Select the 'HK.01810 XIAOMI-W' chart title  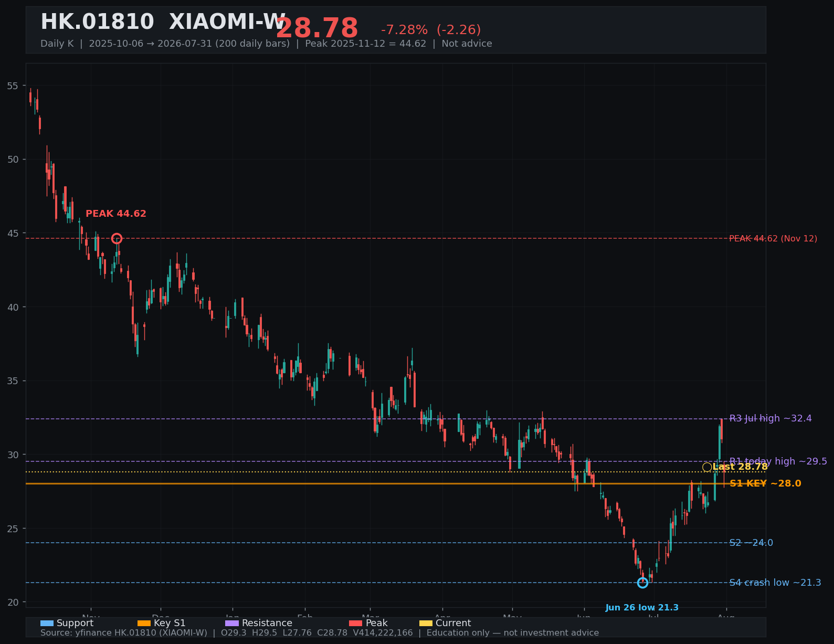[x=163, y=23]
